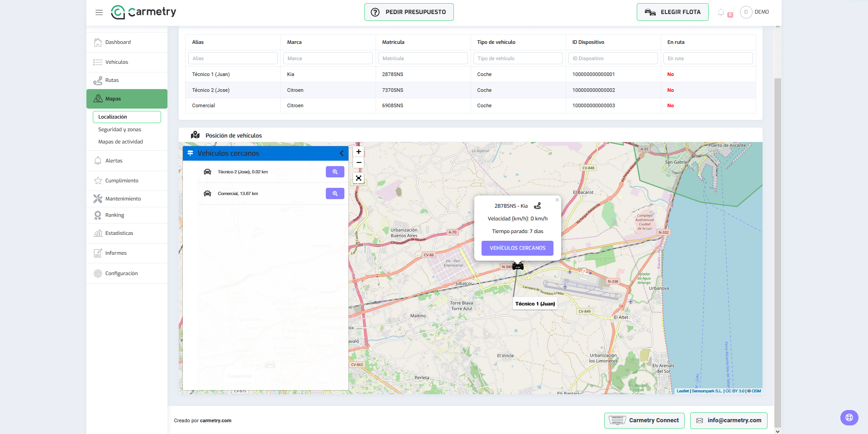Click the Rutas route icon
868x434 pixels.
pyautogui.click(x=98, y=81)
